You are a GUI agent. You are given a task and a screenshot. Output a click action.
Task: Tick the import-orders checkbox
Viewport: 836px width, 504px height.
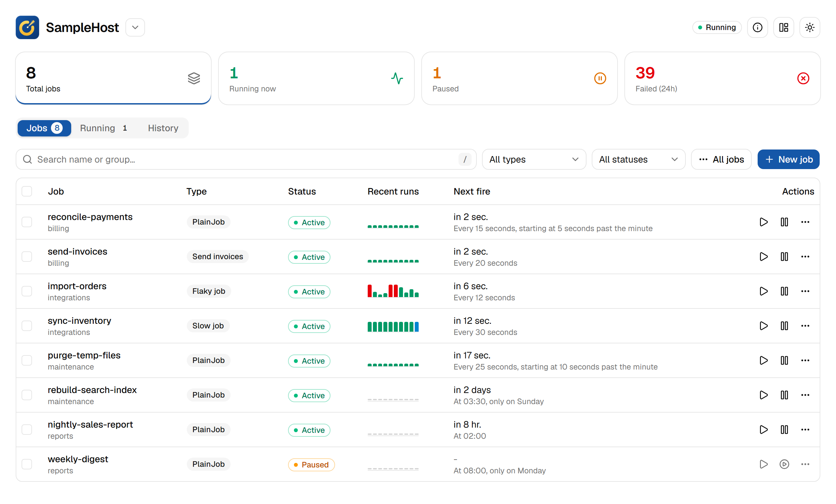(27, 291)
